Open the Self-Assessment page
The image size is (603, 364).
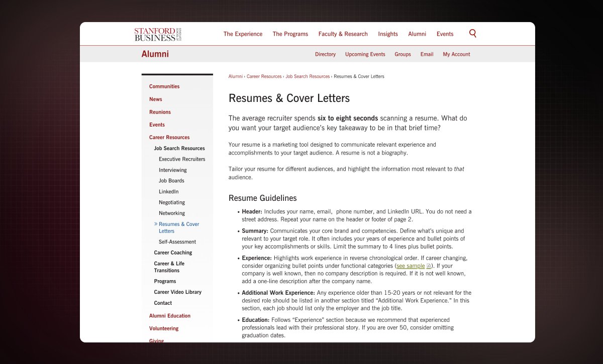pos(177,242)
